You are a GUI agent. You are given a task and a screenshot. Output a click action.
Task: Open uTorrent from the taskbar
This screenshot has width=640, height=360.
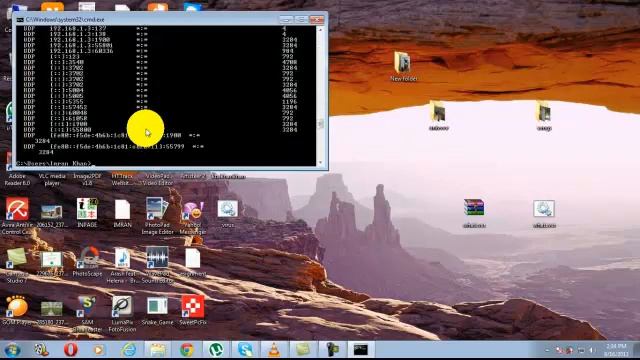216,350
